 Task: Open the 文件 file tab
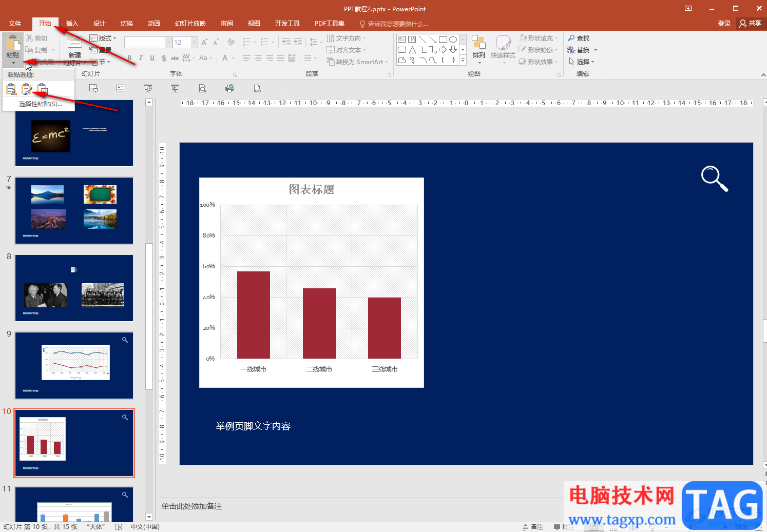[15, 24]
